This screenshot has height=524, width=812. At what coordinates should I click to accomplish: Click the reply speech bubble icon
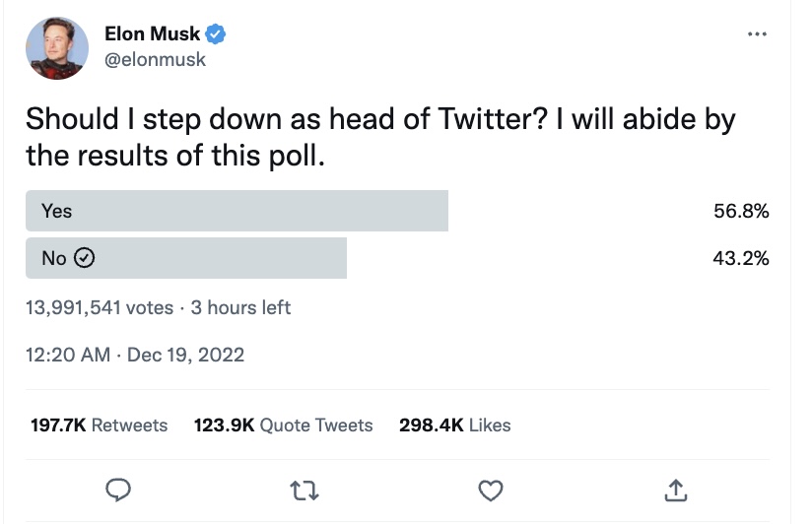click(x=119, y=489)
